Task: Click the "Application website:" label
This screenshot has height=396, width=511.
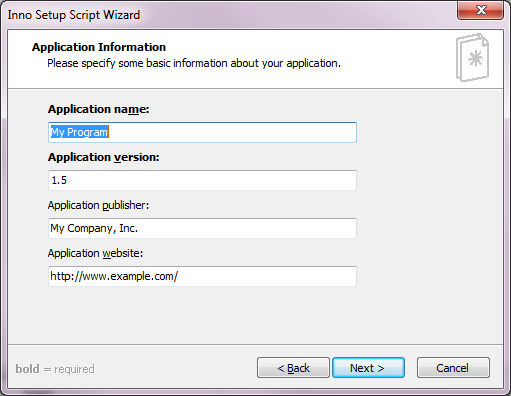Action: [95, 253]
